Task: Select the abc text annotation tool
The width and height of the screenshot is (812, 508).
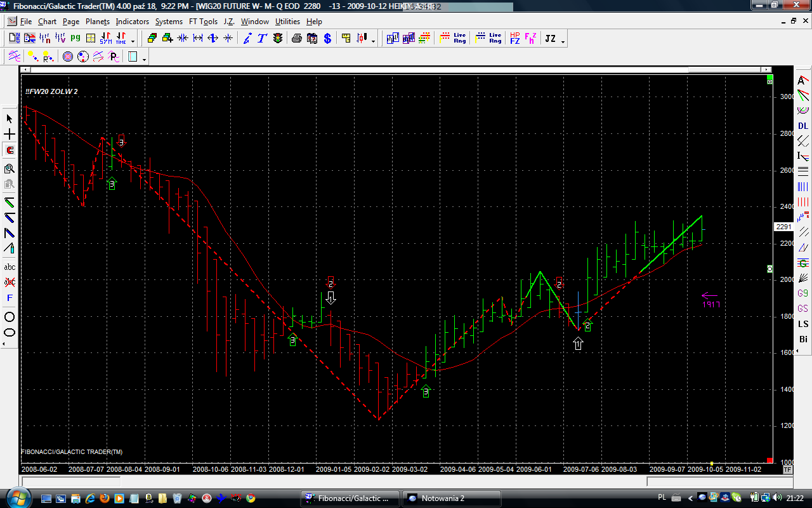Action: 10,267
